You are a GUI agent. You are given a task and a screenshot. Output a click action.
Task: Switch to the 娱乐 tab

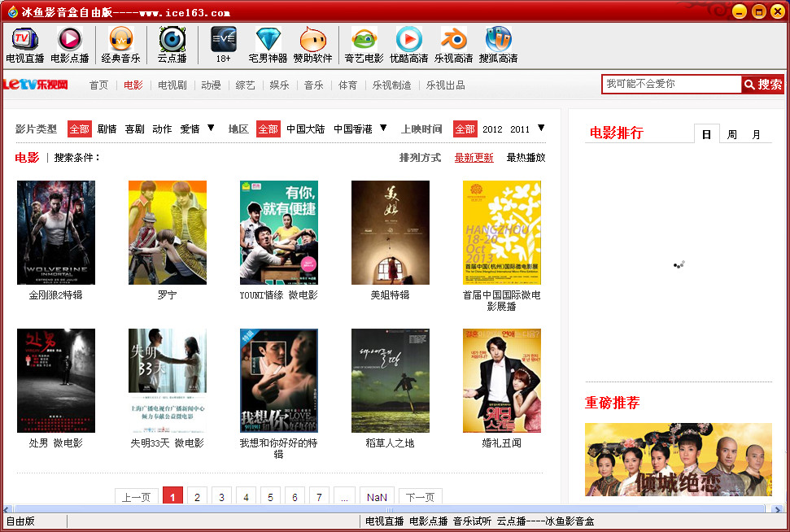(280, 85)
